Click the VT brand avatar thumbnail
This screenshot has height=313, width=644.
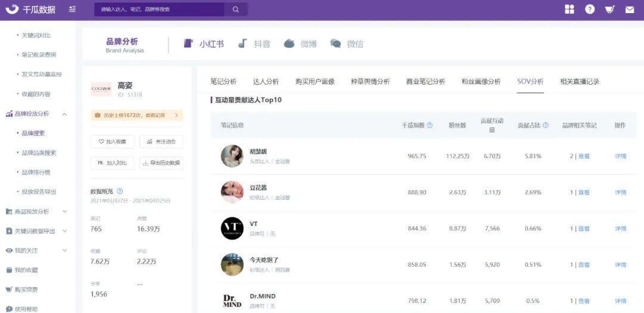click(232, 228)
